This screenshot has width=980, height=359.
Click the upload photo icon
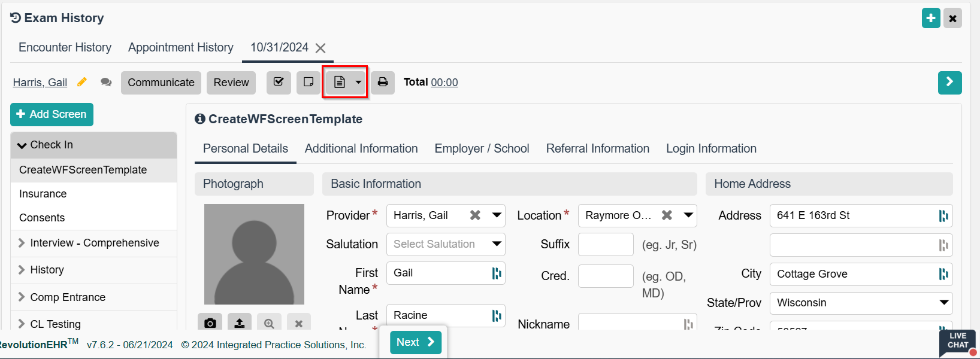click(x=239, y=323)
